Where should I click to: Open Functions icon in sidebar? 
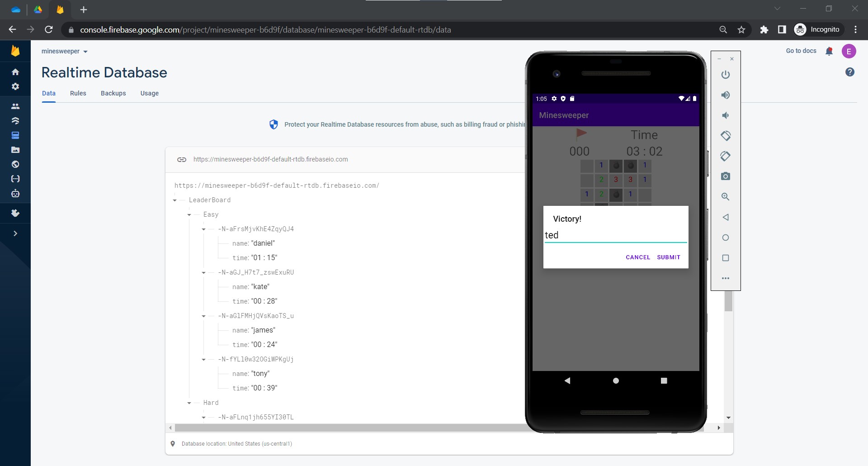tap(15, 179)
